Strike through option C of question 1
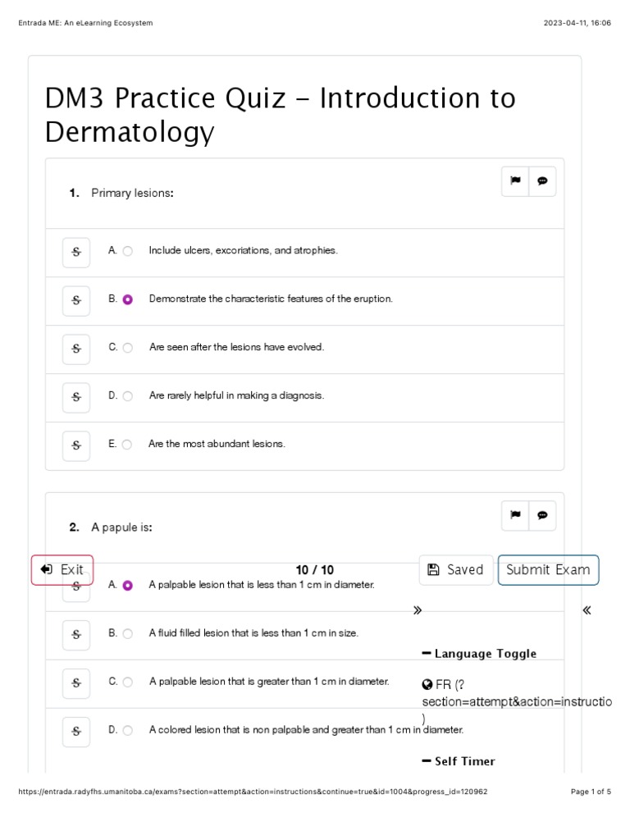The height and width of the screenshot is (840, 630). (76, 349)
